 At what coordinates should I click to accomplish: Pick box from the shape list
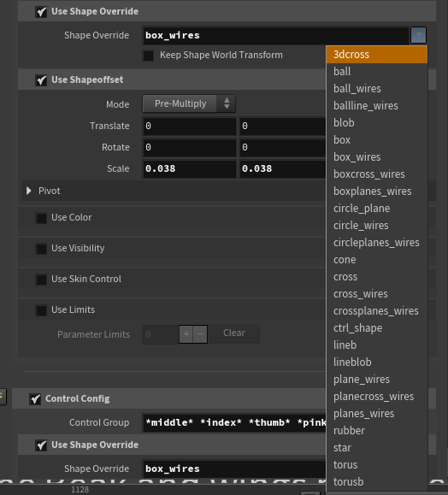(x=377, y=139)
